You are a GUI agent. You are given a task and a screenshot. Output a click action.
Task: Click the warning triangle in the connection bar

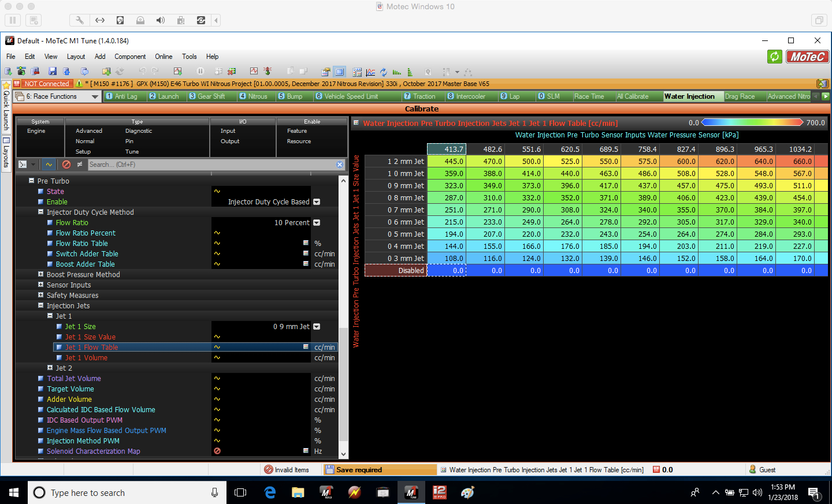point(79,84)
